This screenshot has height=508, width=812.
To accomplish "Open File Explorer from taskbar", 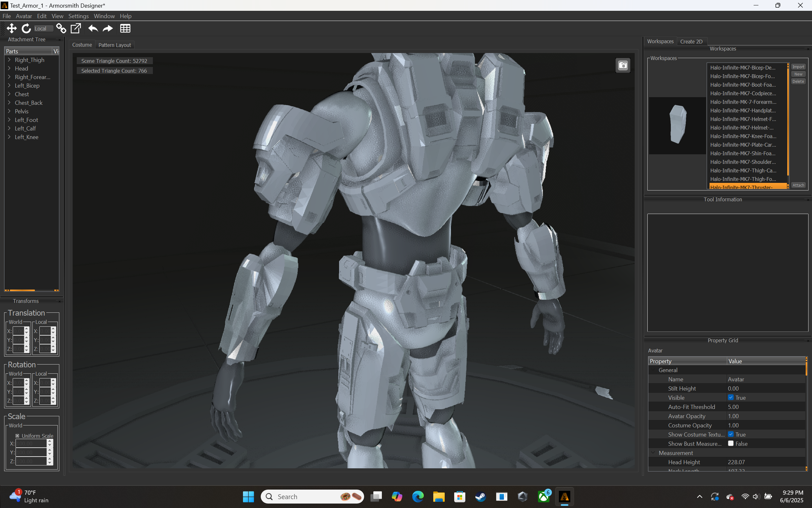I will (439, 497).
